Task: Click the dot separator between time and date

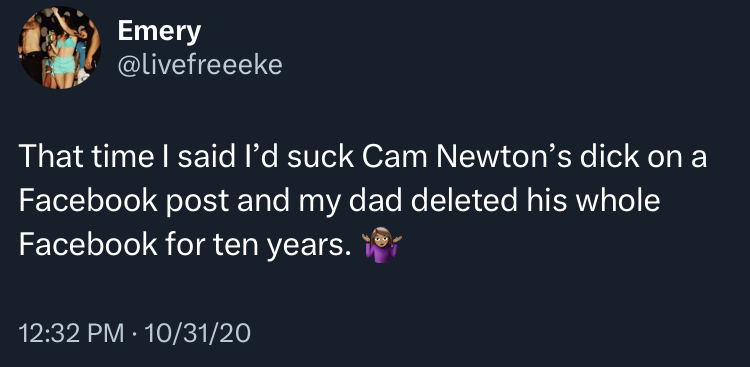Action: [x=134, y=334]
